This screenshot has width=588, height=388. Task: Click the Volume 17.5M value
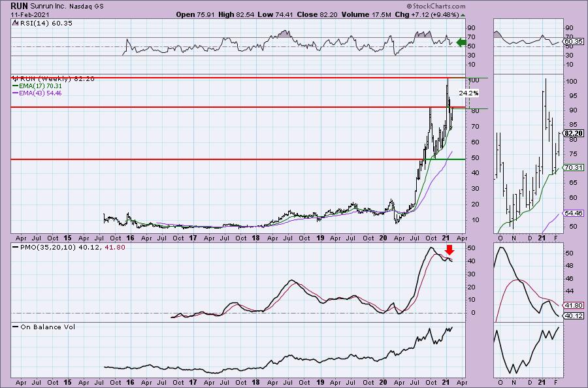pyautogui.click(x=366, y=14)
